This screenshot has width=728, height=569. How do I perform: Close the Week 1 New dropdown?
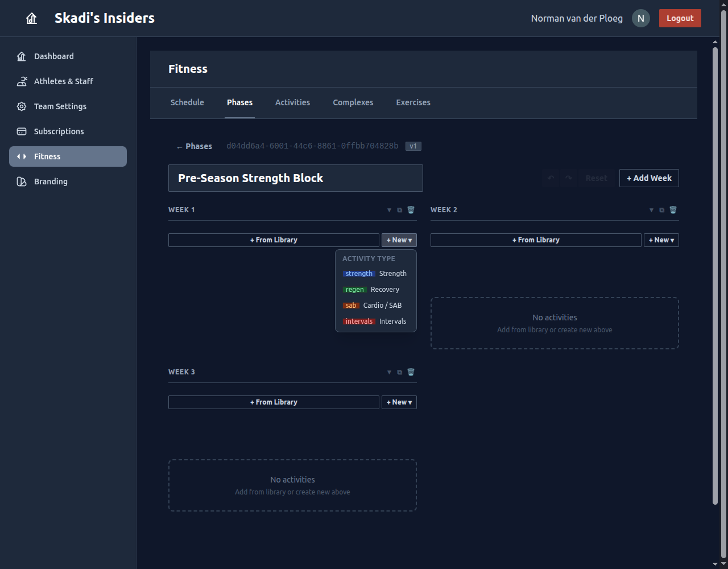tap(399, 240)
